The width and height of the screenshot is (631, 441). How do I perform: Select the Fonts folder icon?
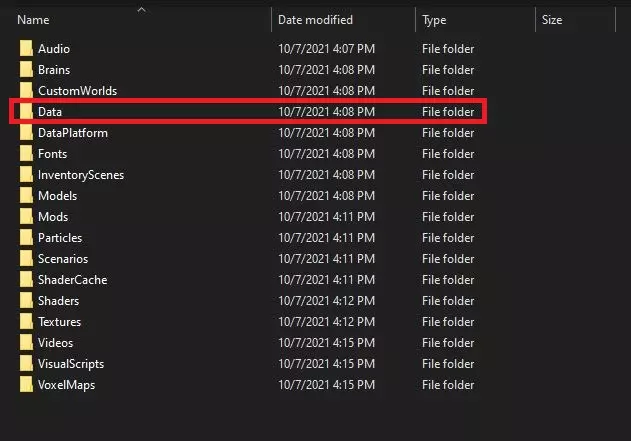click(27, 154)
